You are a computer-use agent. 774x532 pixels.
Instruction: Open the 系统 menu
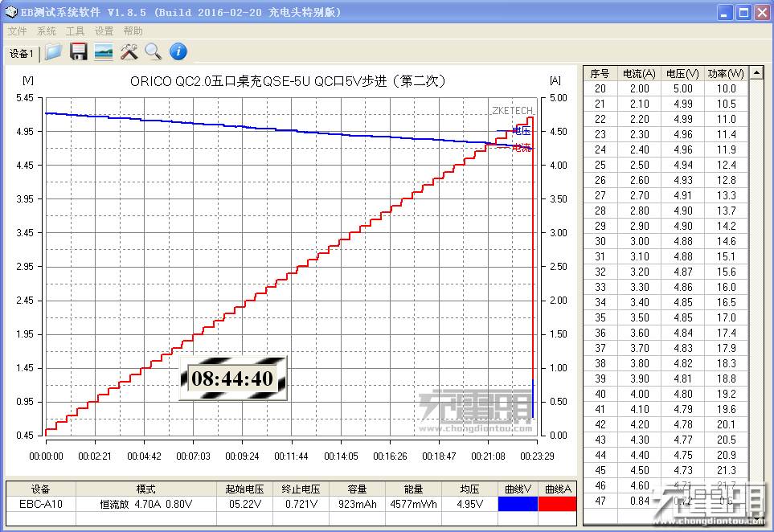(x=47, y=31)
